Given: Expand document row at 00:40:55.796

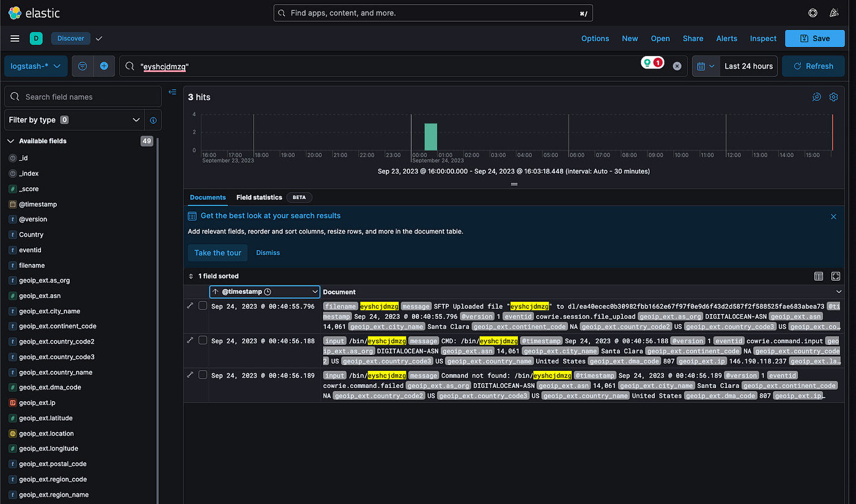Looking at the screenshot, I should tap(190, 305).
